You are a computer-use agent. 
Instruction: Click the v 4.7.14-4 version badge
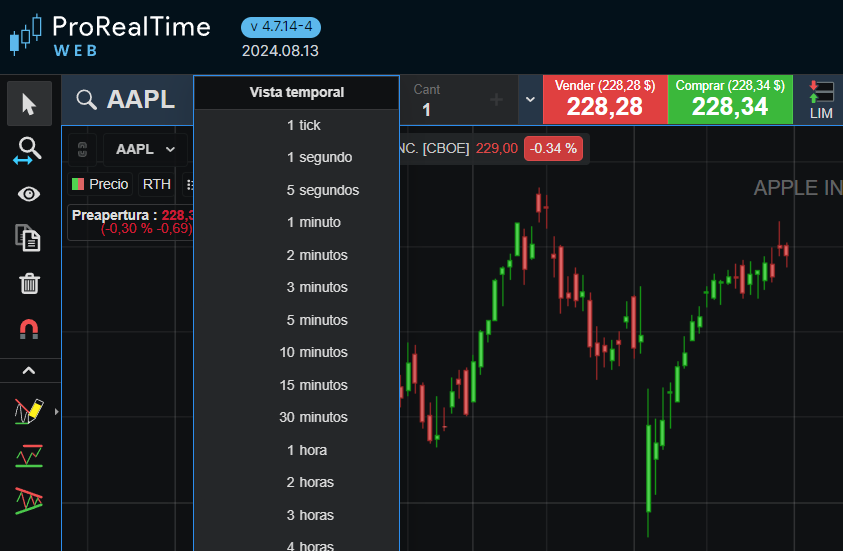click(281, 27)
